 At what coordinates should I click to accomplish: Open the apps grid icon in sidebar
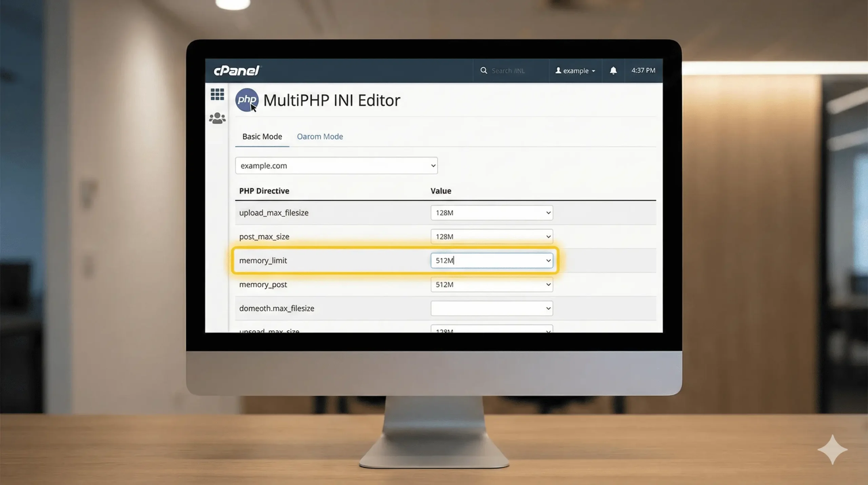217,94
